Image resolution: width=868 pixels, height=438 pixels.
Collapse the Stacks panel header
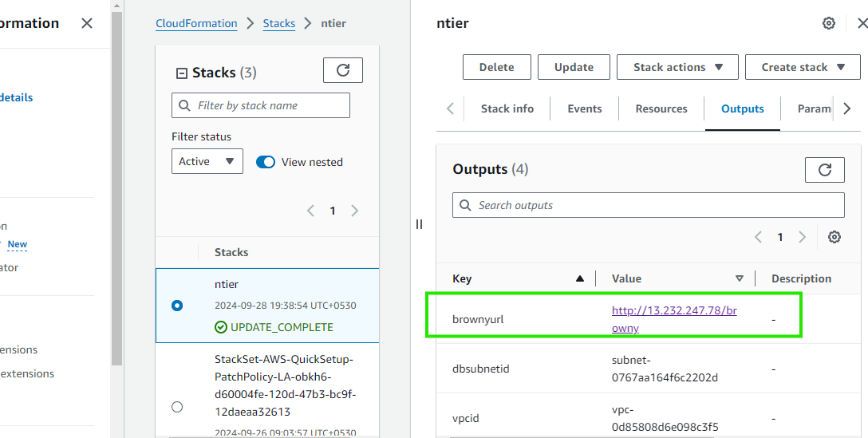[x=181, y=73]
